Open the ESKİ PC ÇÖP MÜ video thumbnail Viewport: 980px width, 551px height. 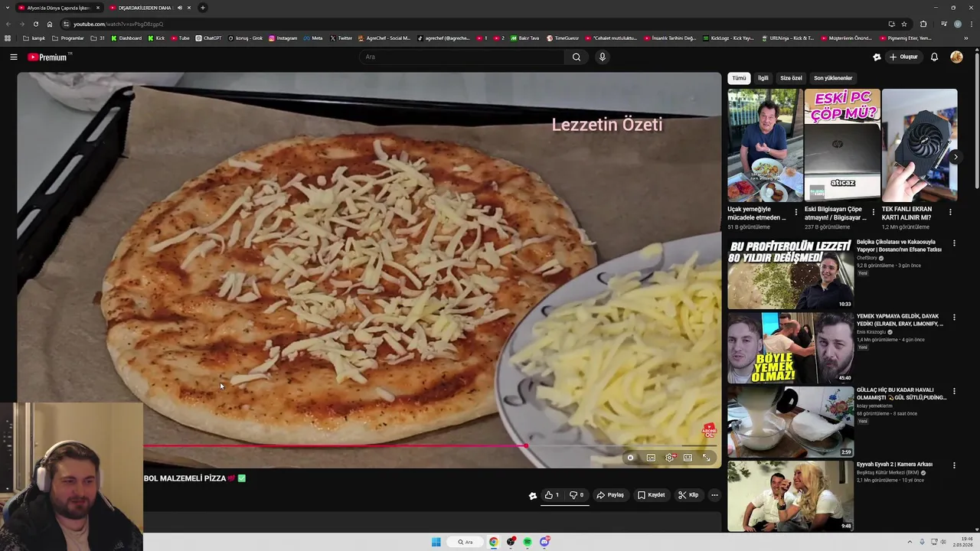pos(842,145)
